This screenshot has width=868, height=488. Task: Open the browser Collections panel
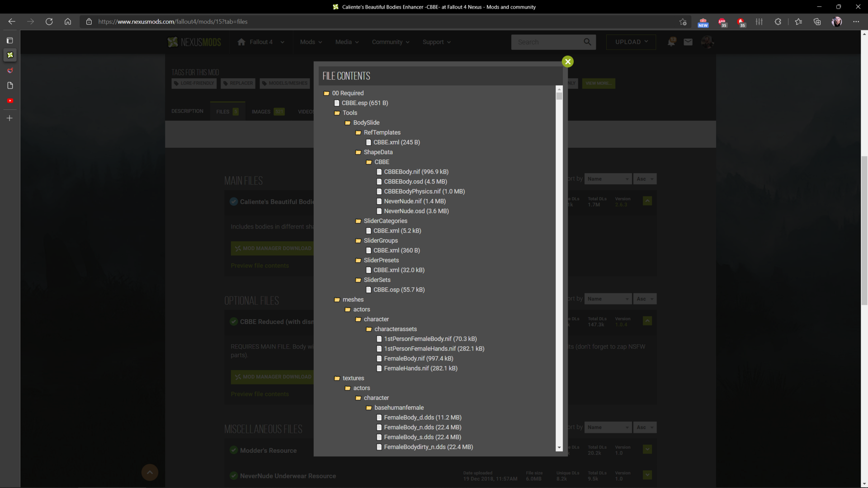(x=817, y=22)
